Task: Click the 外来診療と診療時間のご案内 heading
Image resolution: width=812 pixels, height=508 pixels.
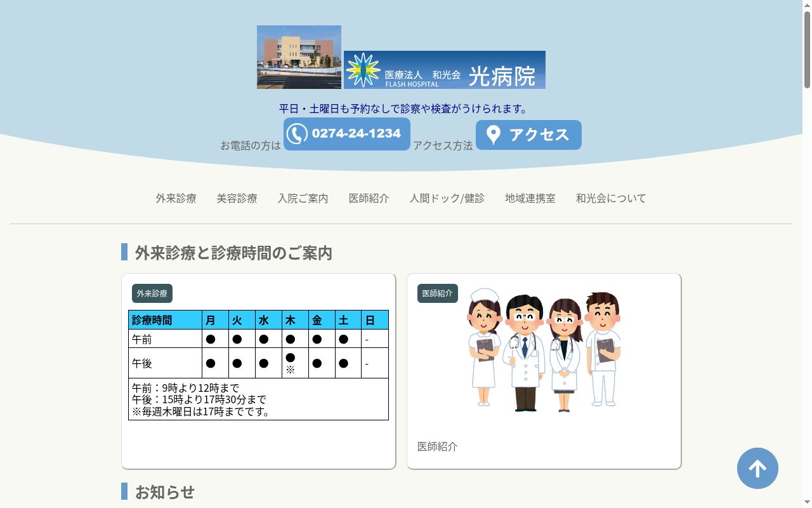Action: (x=233, y=253)
